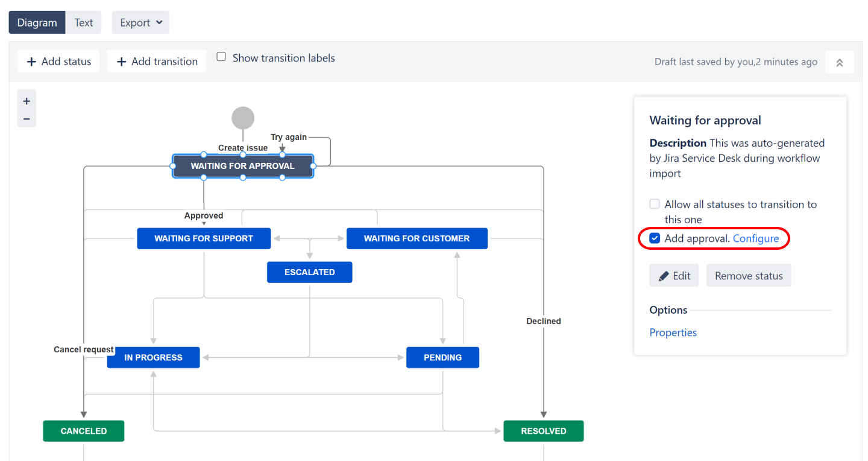
Task: Open the Configure approval link
Action: (x=756, y=238)
